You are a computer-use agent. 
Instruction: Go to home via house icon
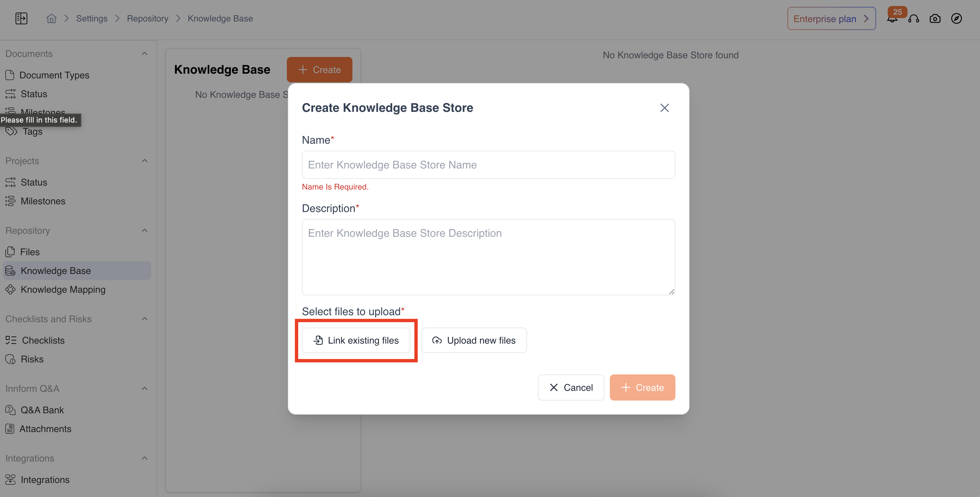51,18
